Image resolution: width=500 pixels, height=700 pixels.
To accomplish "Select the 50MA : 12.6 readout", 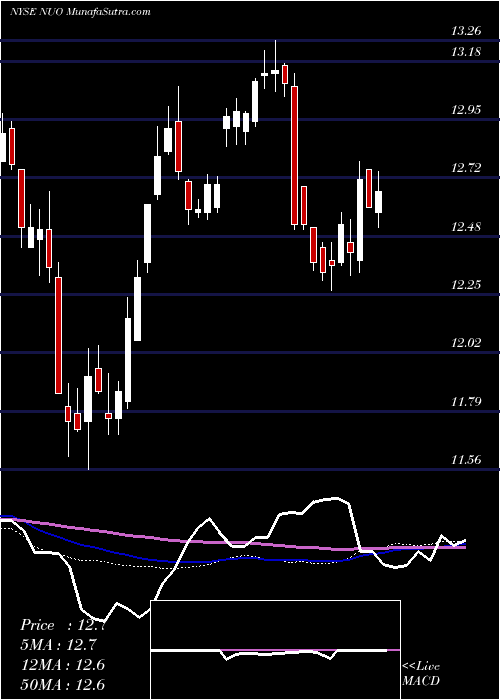I will (x=63, y=685).
